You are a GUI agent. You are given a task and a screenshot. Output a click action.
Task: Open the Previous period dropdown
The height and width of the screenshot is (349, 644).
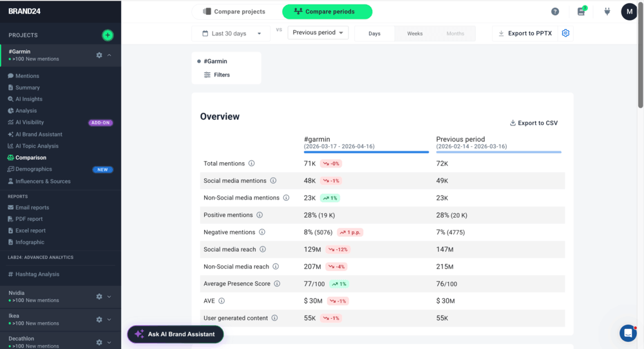coord(318,32)
